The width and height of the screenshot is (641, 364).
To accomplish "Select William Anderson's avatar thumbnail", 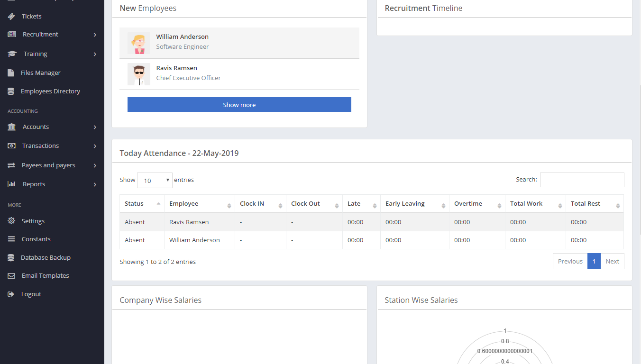I will [x=139, y=43].
